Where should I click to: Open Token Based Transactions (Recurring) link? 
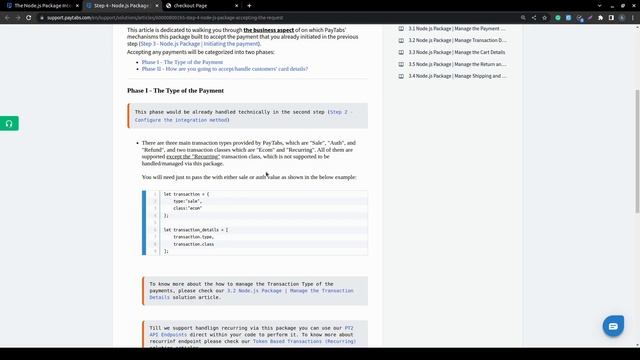[x=304, y=341]
